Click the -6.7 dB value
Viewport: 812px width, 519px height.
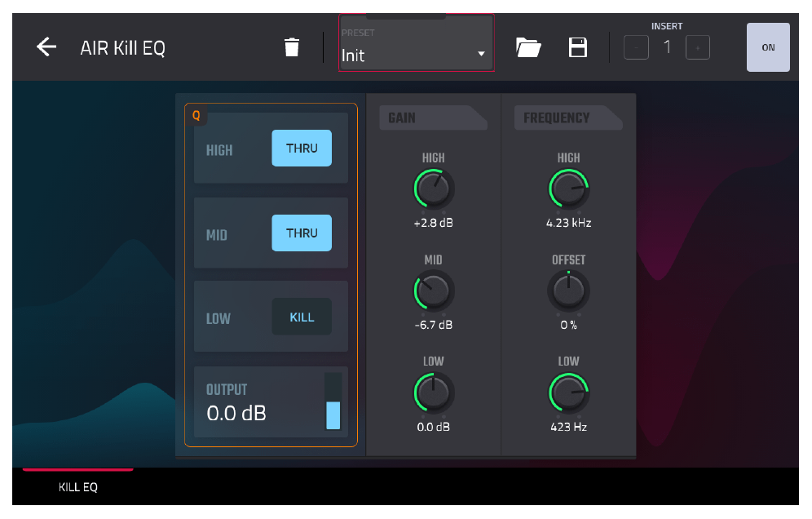click(x=434, y=325)
